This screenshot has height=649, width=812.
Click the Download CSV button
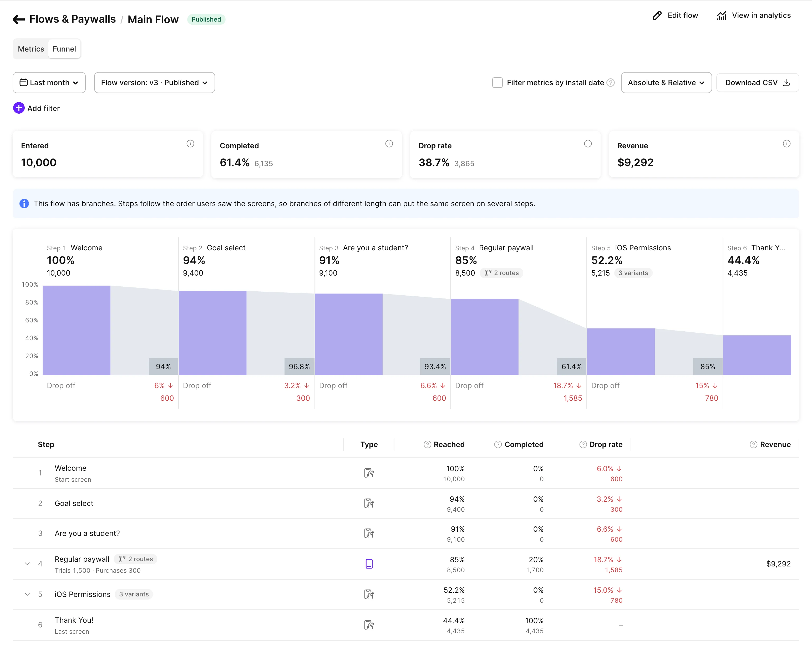tap(757, 83)
